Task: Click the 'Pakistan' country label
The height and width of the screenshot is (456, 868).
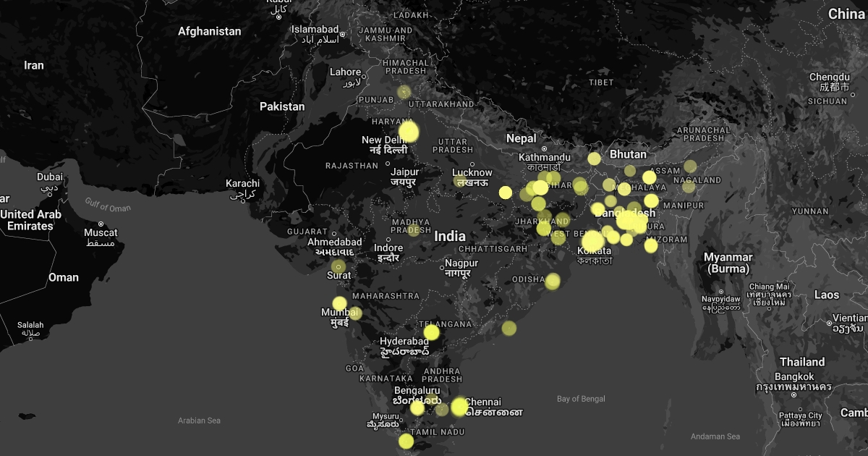Action: click(282, 106)
